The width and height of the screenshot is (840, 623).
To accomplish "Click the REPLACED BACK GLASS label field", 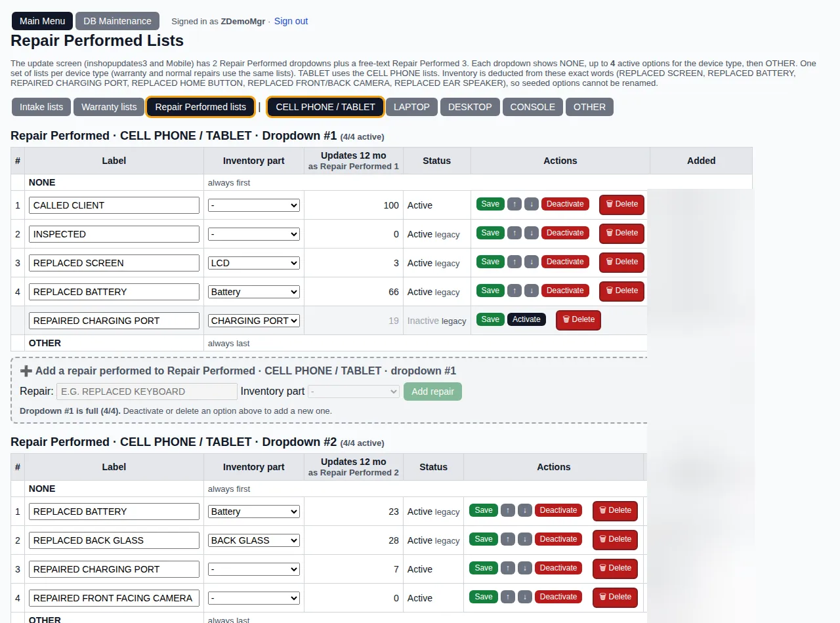I will click(x=114, y=540).
